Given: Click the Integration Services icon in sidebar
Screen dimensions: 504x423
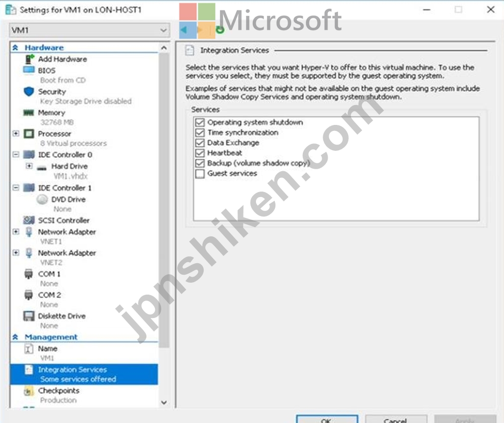Looking at the screenshot, I should coord(29,370).
